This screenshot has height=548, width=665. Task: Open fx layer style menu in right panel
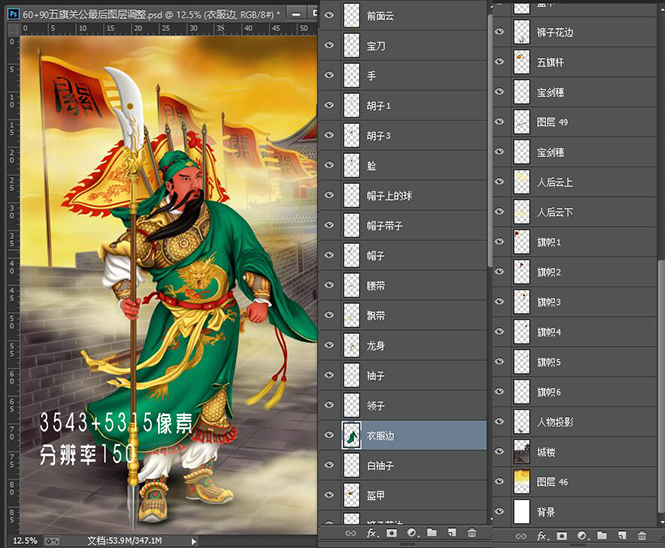pos(542,536)
